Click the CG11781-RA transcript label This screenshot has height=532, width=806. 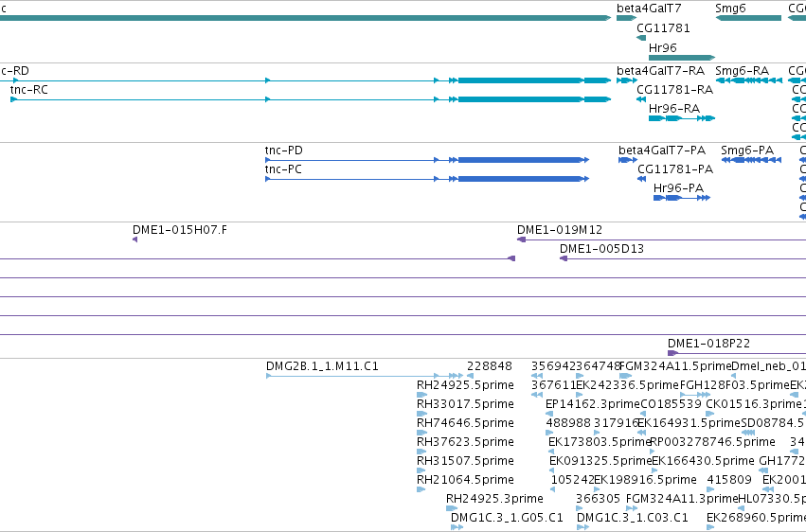(675, 90)
